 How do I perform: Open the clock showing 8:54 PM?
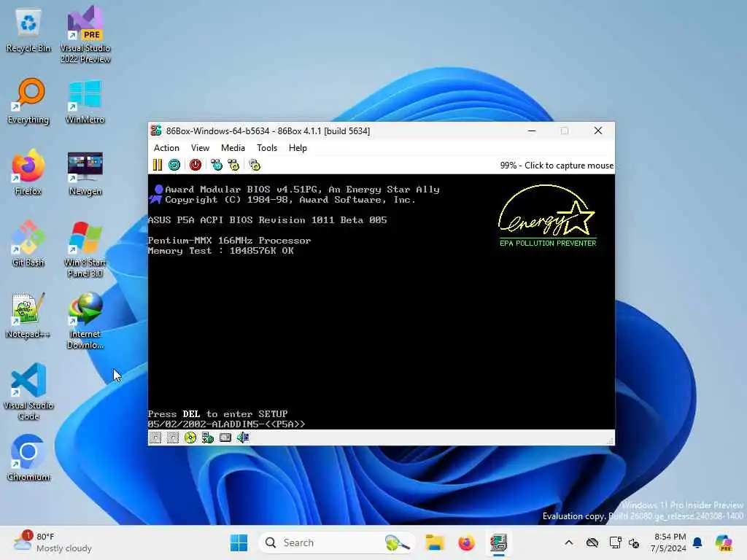[x=669, y=542]
